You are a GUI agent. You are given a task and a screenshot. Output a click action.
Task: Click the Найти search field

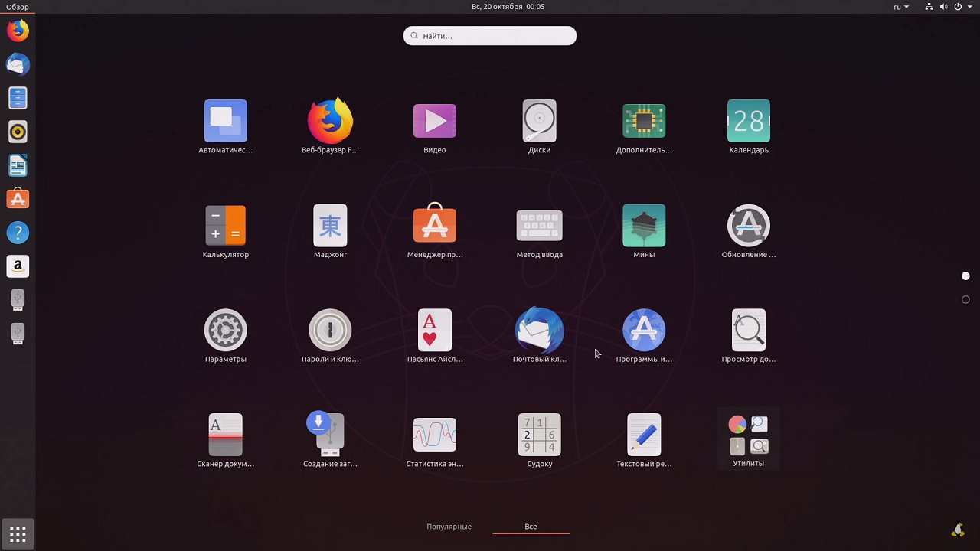[x=490, y=36]
